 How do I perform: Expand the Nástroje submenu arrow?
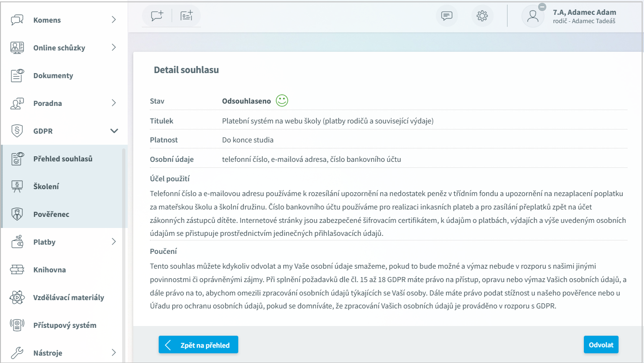pos(114,353)
